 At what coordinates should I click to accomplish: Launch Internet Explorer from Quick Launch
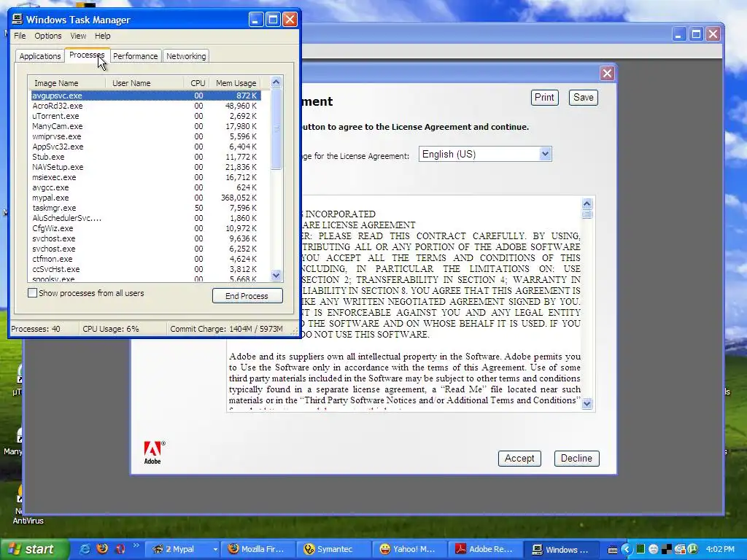pos(85,549)
